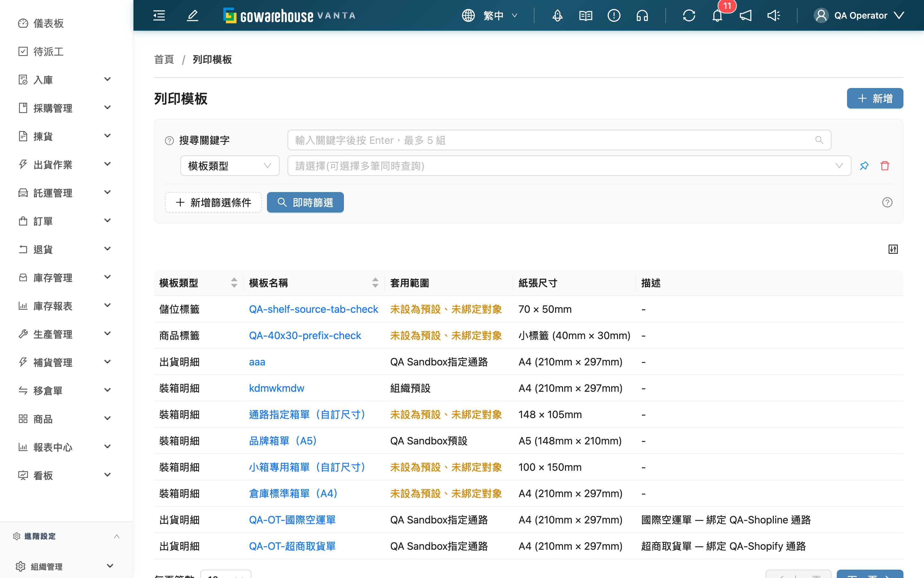
Task: Open notifications bell with badge 11
Action: [717, 16]
